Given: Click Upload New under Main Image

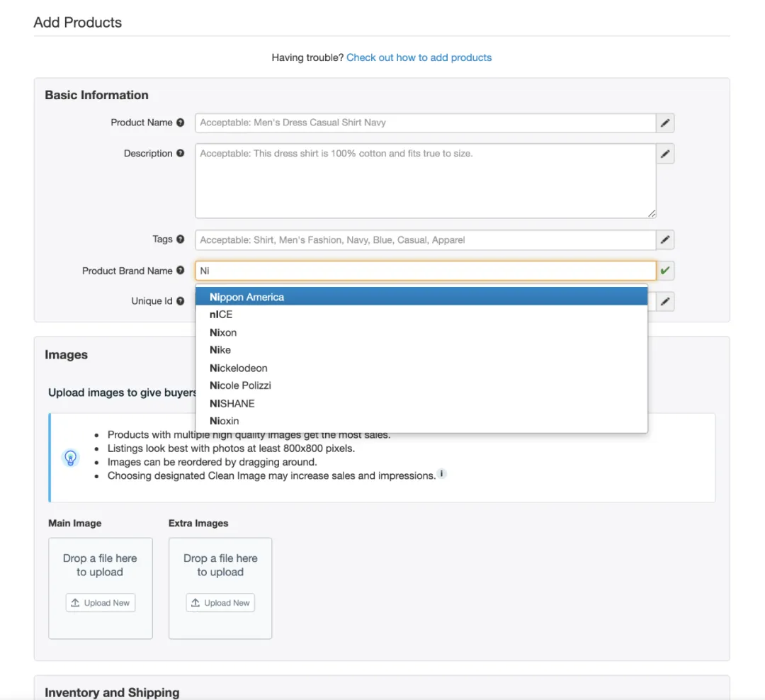Looking at the screenshot, I should (x=101, y=603).
